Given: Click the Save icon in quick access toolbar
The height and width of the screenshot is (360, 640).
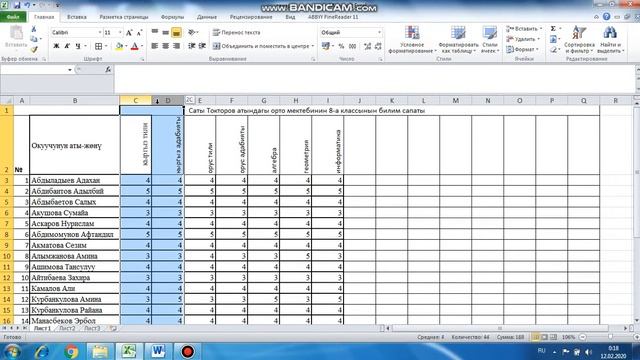Looking at the screenshot, I should pos(17,5).
